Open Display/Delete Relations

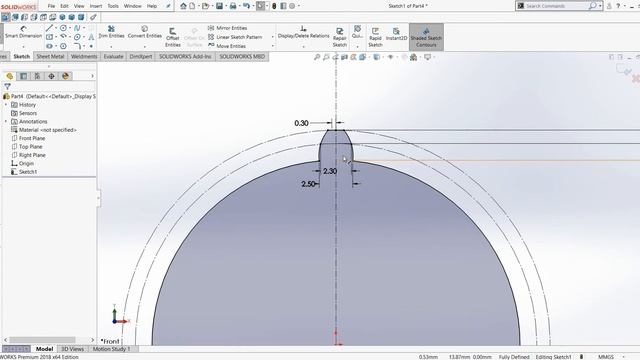click(303, 32)
